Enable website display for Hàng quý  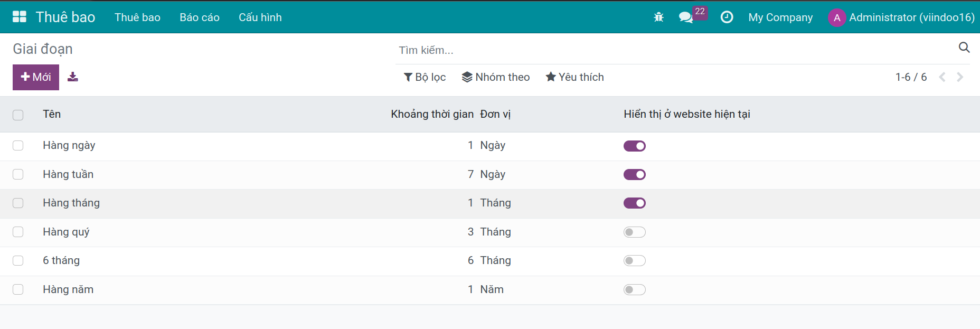(x=634, y=232)
